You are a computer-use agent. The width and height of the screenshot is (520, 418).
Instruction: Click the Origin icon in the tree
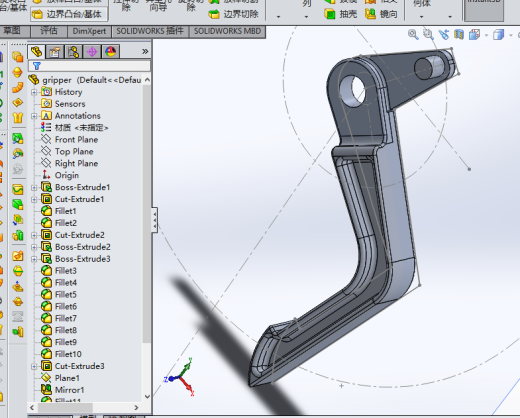[x=46, y=175]
